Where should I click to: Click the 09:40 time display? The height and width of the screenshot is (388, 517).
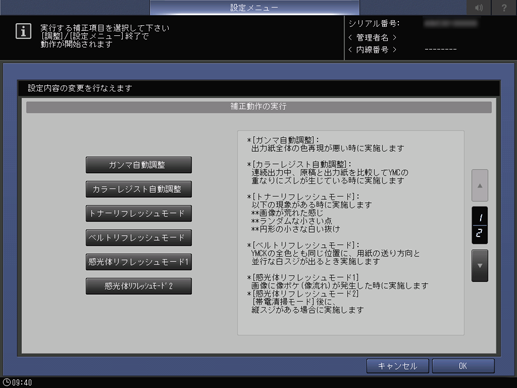pyautogui.click(x=22, y=383)
